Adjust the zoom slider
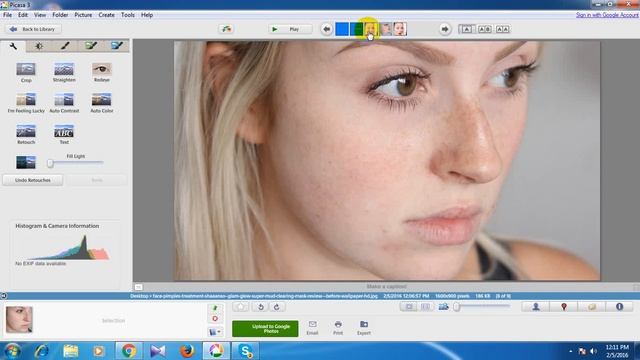The image size is (640, 360). (x=457, y=307)
